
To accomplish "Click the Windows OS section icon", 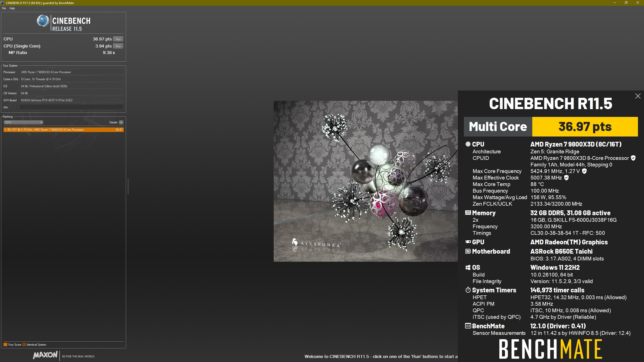I will click(468, 267).
